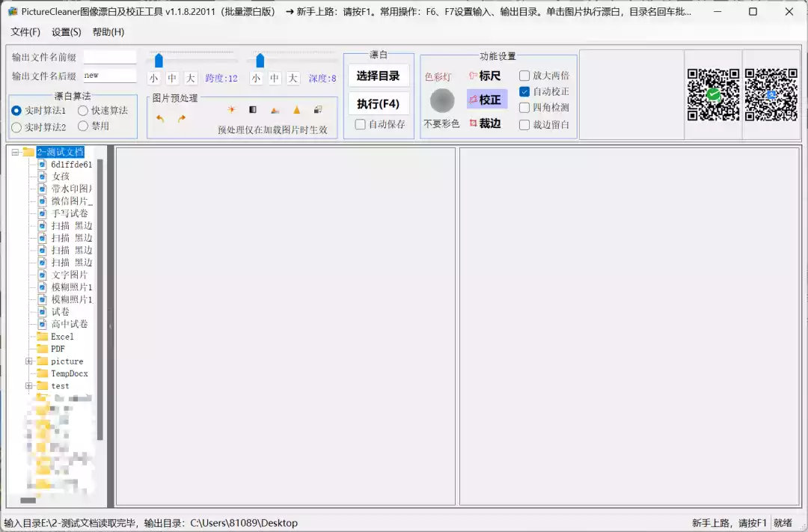Click the QR code with green checkmark

point(713,94)
